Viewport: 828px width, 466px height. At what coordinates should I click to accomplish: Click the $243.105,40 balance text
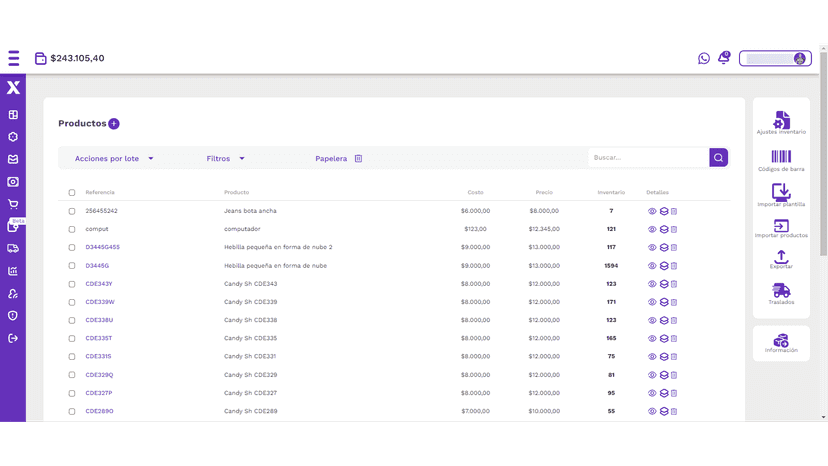pos(77,58)
